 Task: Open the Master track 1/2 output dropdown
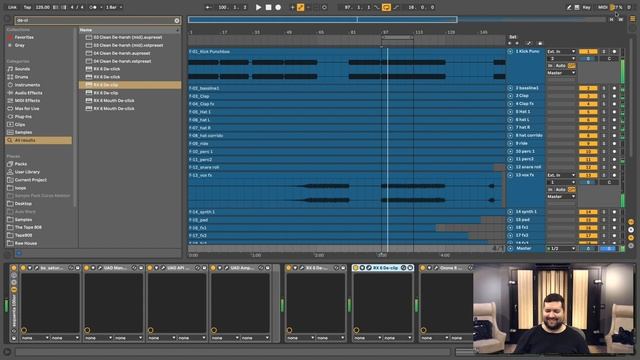pos(561,248)
